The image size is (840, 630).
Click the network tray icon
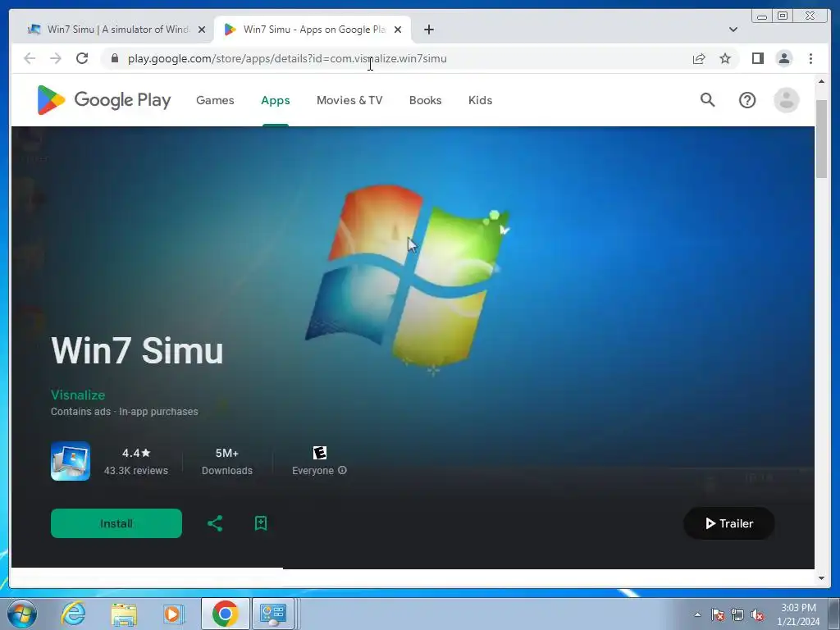click(x=737, y=614)
